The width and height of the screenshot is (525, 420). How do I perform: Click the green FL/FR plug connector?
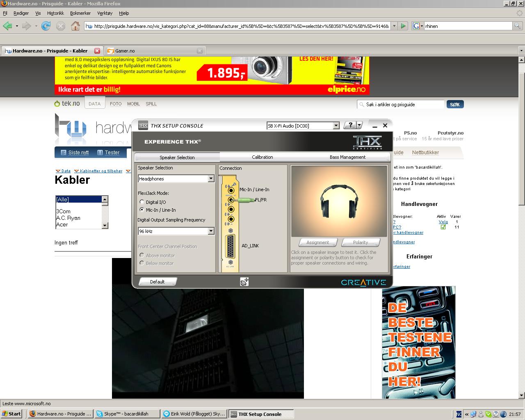point(244,200)
